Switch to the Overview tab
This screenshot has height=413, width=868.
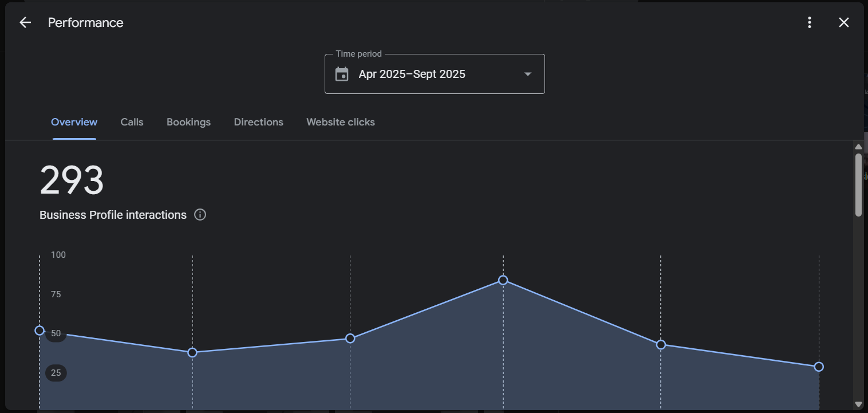coord(74,122)
